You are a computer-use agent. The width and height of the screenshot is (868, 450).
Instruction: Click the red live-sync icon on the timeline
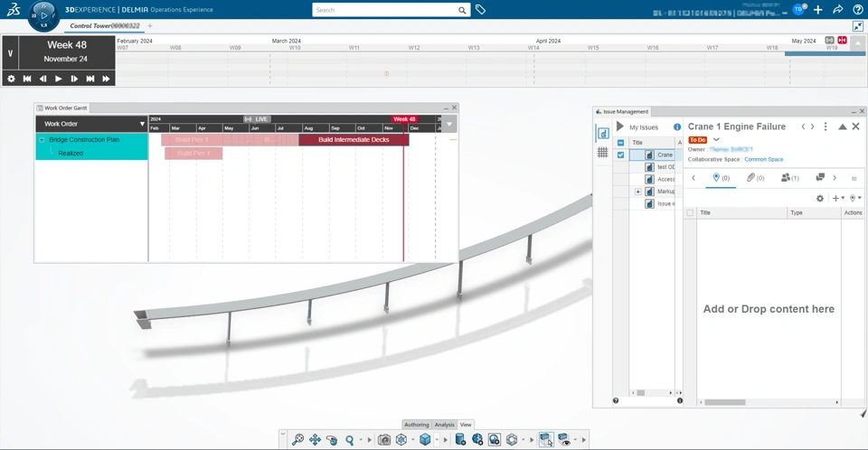point(842,40)
